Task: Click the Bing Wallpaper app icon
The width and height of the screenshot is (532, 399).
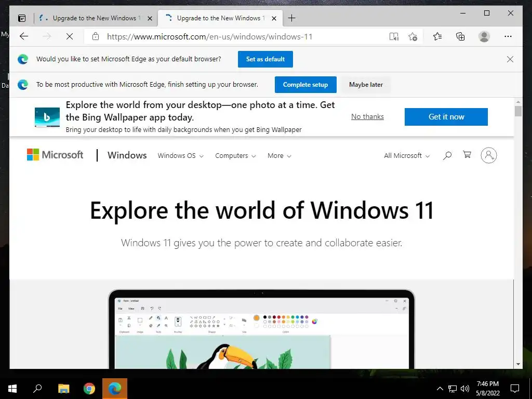Action: (x=47, y=117)
